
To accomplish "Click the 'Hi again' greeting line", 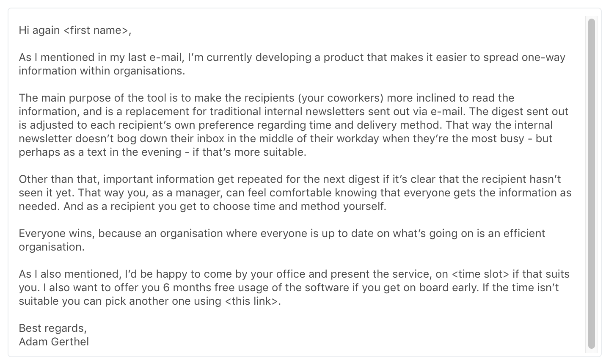I will pos(75,30).
